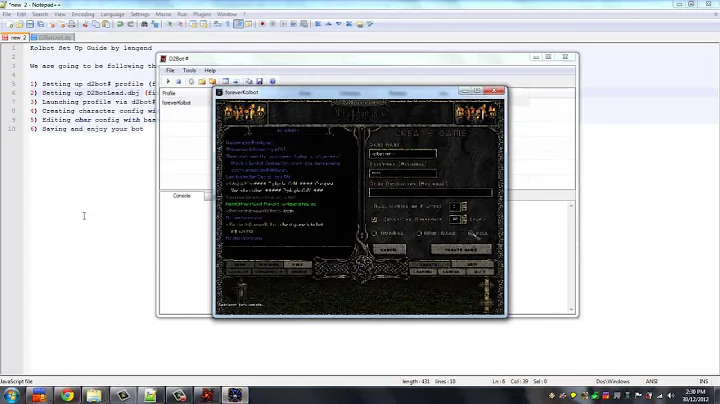Viewport: 720px width, 404px height.
Task: Open the Tools menu in D2Bot window
Action: coord(189,70)
